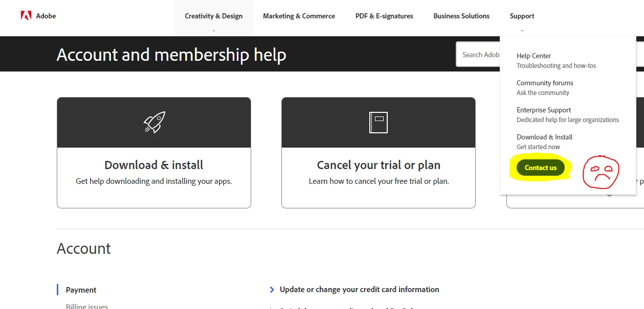Open the Business Solutions menu
Viewport: 644px width, 309px height.
[x=461, y=16]
